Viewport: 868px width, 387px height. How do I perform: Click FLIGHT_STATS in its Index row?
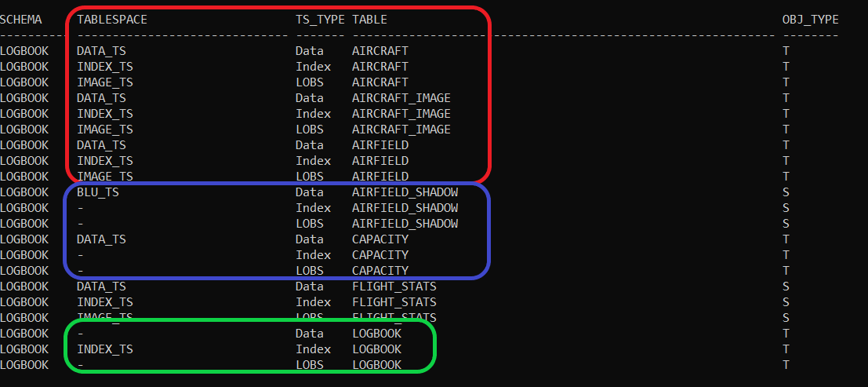[x=394, y=302]
